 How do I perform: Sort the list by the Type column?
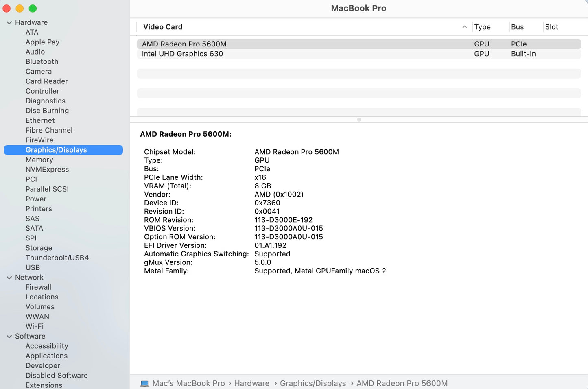tap(482, 27)
